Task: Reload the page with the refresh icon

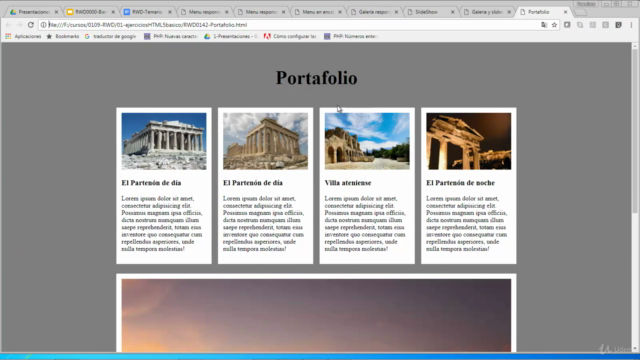Action: click(31, 25)
